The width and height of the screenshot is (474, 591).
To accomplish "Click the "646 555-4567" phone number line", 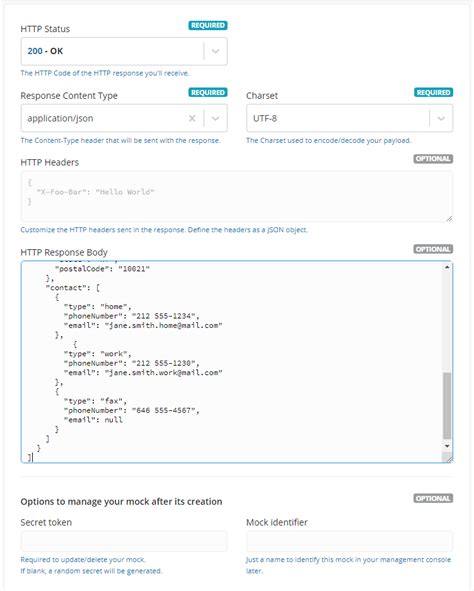I will [x=131, y=410].
